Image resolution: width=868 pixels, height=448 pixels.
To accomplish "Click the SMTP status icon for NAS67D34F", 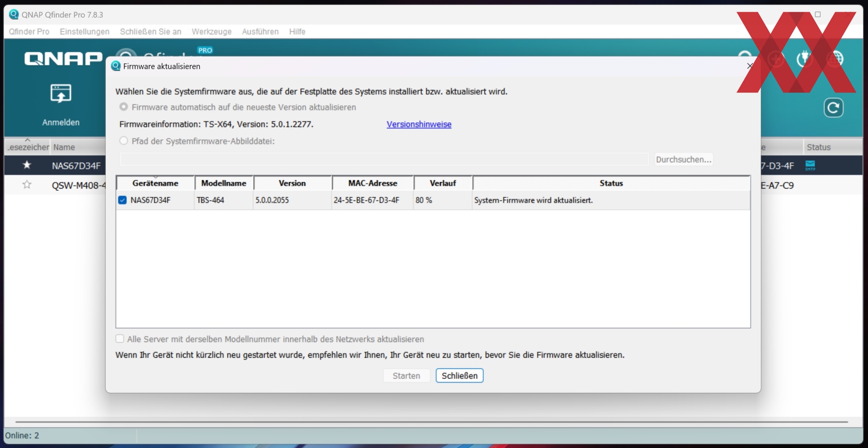I will (x=810, y=165).
